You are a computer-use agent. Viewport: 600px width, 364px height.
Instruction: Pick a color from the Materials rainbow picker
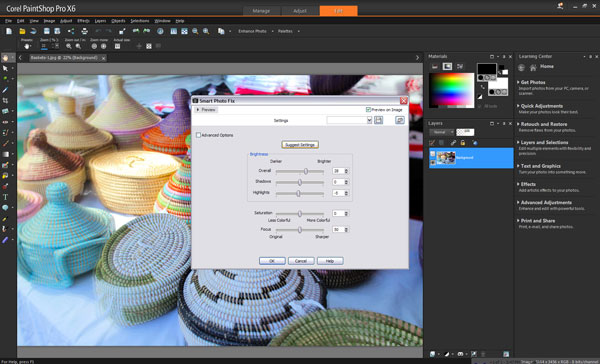pyautogui.click(x=451, y=89)
